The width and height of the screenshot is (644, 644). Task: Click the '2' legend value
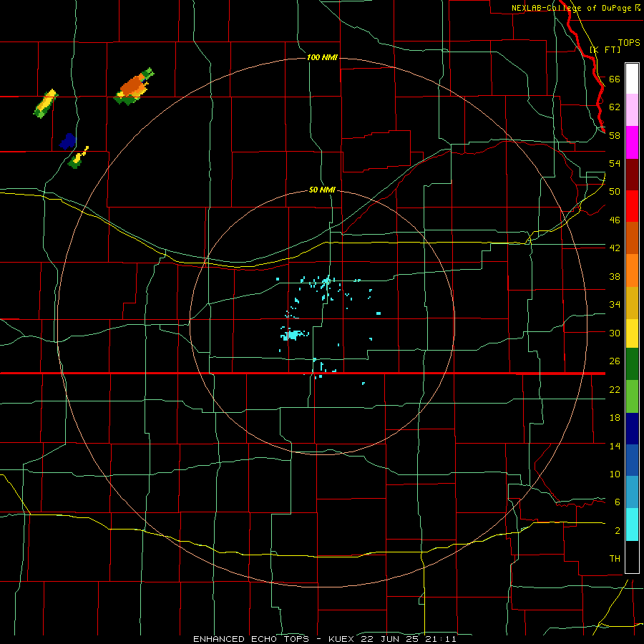[618, 531]
